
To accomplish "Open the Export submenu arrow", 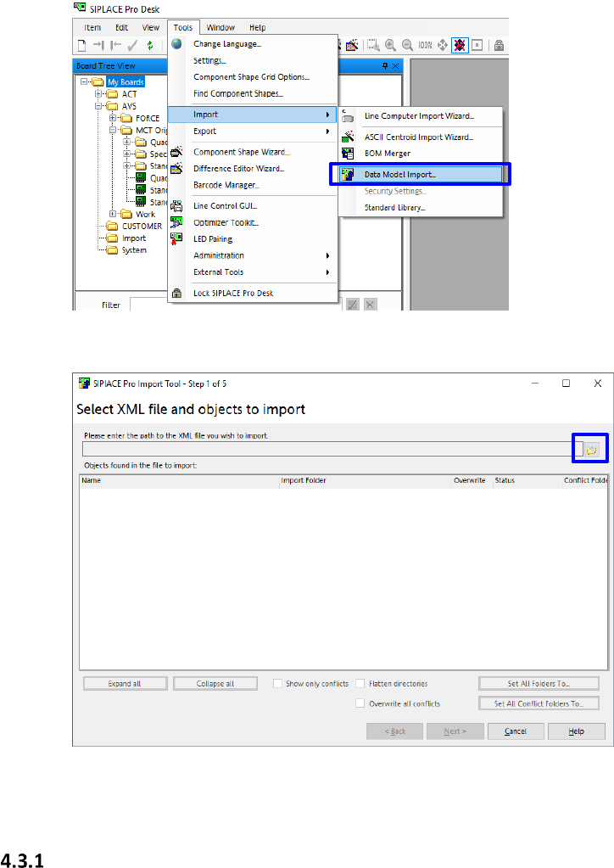I will [327, 132].
